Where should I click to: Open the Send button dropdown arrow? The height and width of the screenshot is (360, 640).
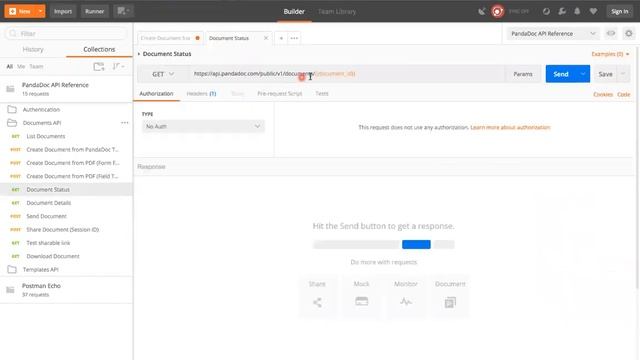583,74
